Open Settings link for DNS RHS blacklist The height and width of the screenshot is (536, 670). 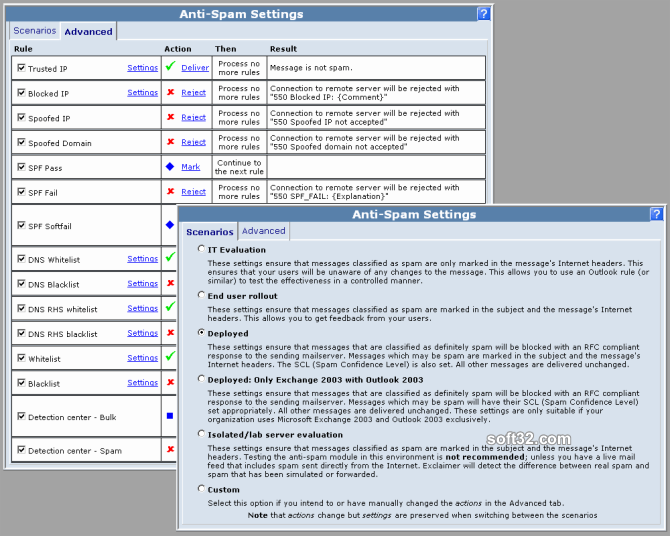(x=142, y=333)
